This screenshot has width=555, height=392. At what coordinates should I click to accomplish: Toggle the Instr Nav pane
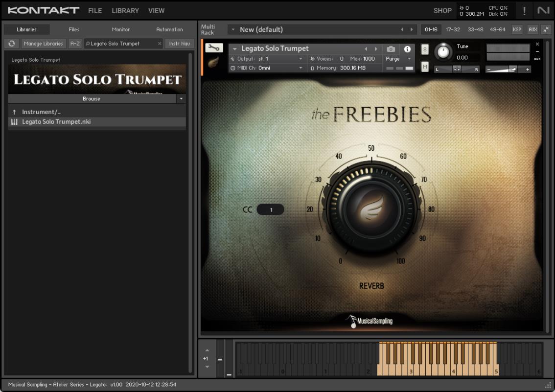tap(180, 44)
